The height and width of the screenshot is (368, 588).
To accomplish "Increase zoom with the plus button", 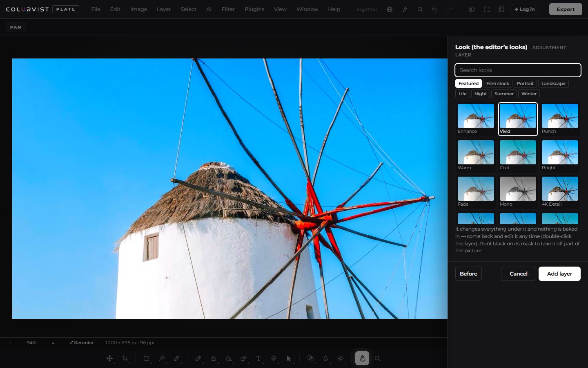I will pos(53,343).
